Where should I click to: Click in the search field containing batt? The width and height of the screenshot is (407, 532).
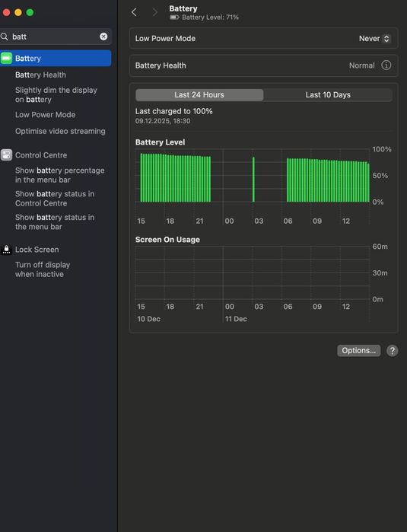[56, 37]
